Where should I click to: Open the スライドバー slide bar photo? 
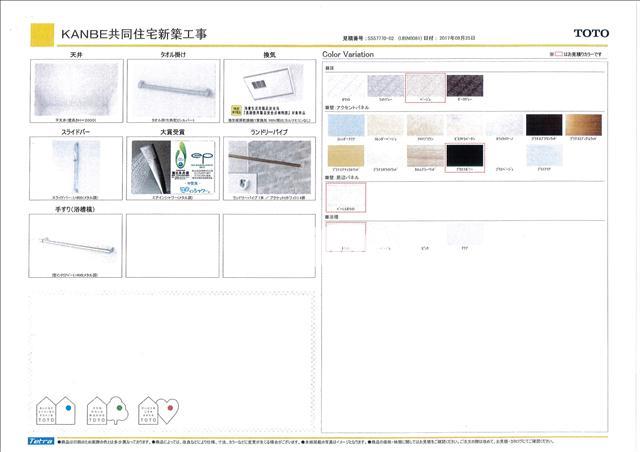[x=76, y=167]
